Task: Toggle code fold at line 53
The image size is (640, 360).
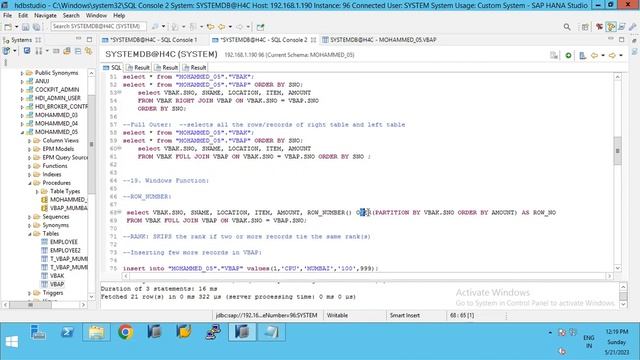Action: click(120, 93)
